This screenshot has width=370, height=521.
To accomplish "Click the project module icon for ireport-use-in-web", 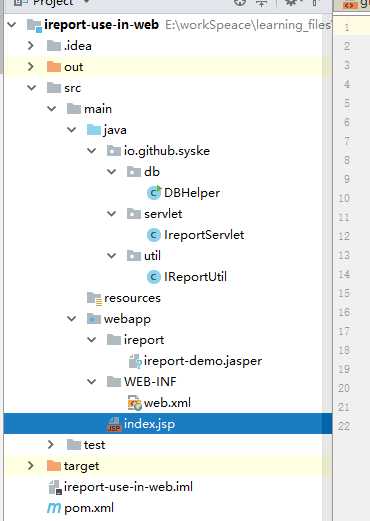I will pyautogui.click(x=34, y=25).
